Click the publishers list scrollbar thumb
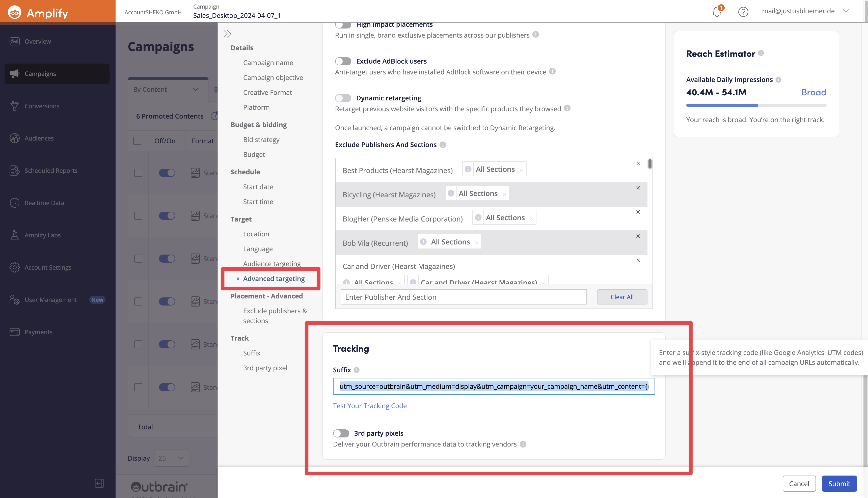Screen dimensions: 868x498 (x=649, y=164)
